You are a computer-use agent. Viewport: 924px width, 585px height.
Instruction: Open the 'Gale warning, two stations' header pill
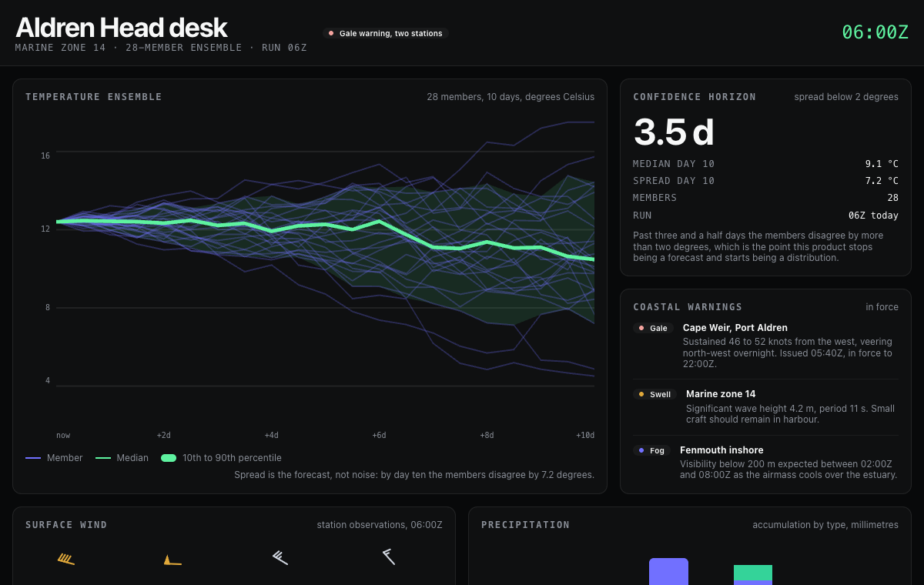click(x=386, y=33)
